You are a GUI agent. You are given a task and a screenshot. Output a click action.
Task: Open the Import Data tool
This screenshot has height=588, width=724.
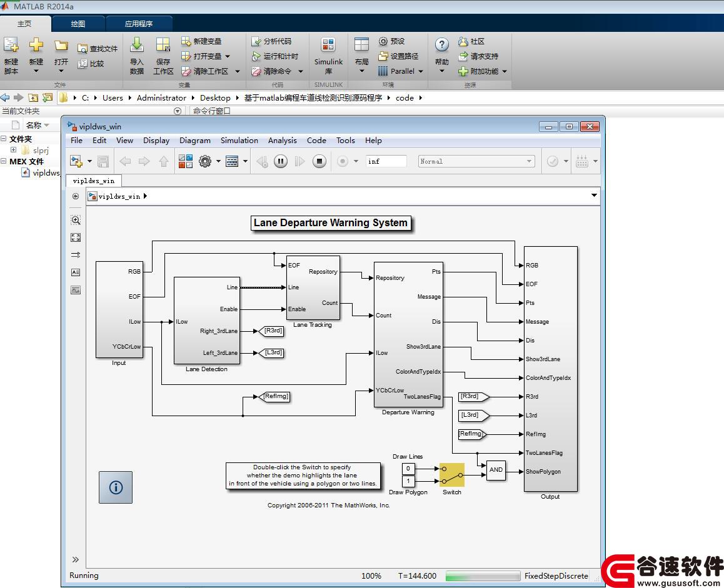coord(137,46)
